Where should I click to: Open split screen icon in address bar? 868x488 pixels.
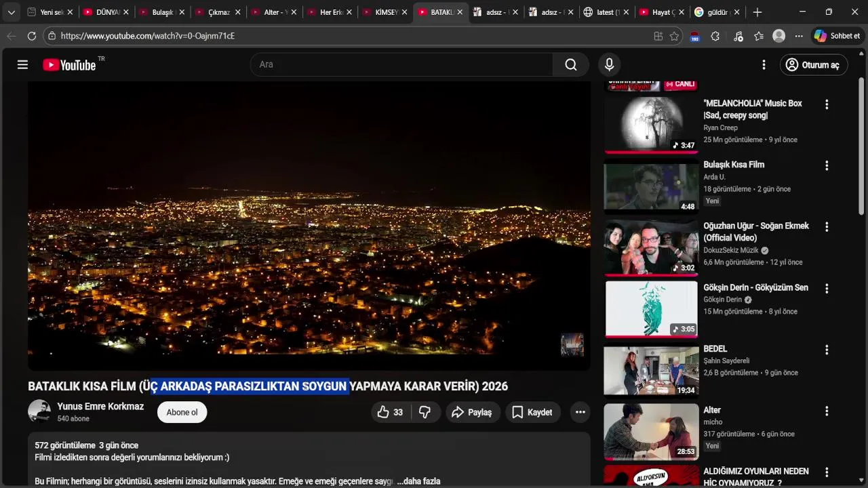(658, 36)
